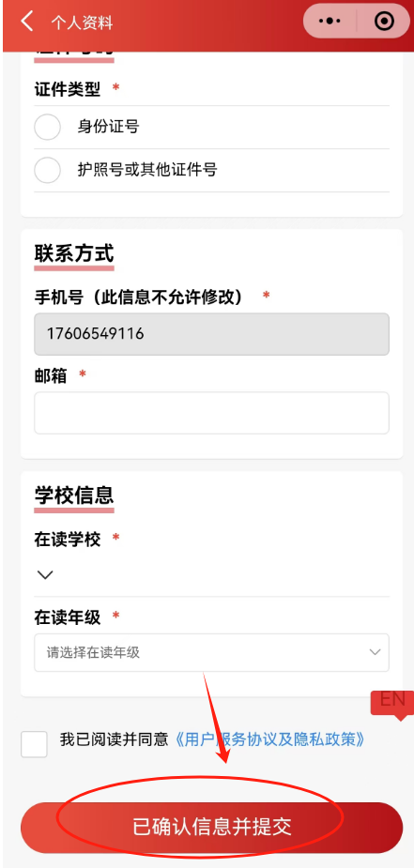Image resolution: width=414 pixels, height=868 pixels.
Task: Open the 请选择在读年级 dropdown
Action: pyautogui.click(x=211, y=653)
